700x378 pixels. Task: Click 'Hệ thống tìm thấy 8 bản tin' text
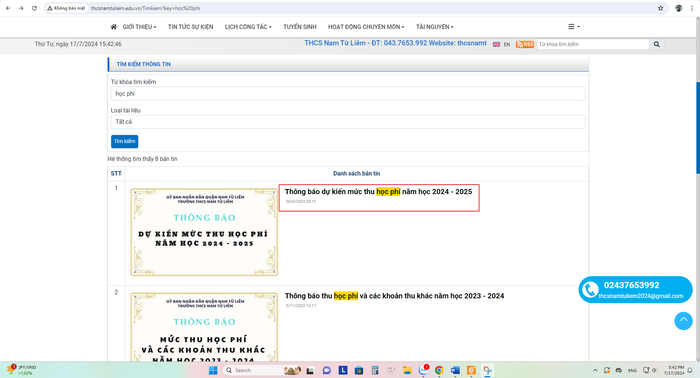pos(142,159)
